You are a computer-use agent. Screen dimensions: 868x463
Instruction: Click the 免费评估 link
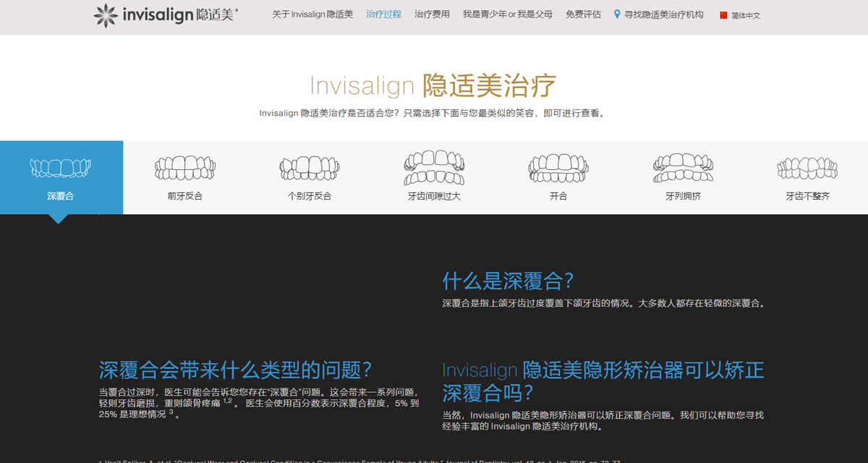click(583, 14)
